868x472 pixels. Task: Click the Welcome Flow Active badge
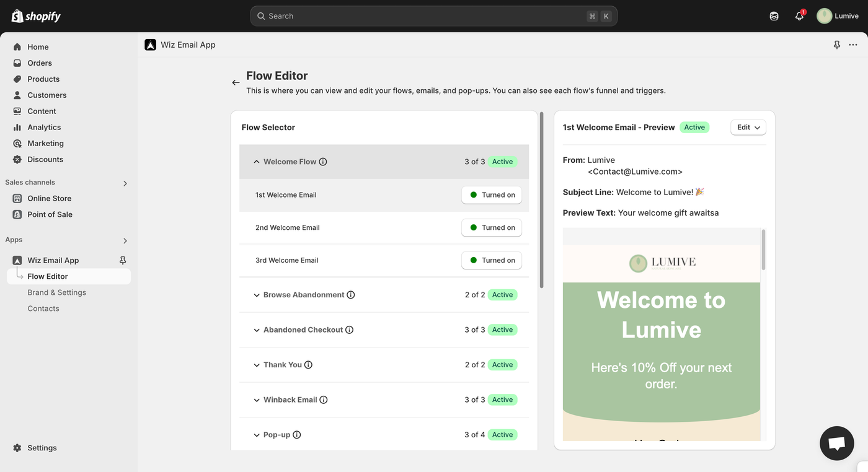coord(502,162)
